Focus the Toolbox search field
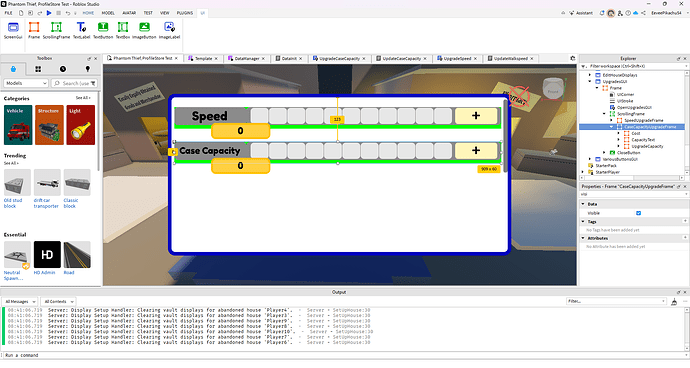Screen dimensions: 690x368 pyautogui.click(x=75, y=83)
